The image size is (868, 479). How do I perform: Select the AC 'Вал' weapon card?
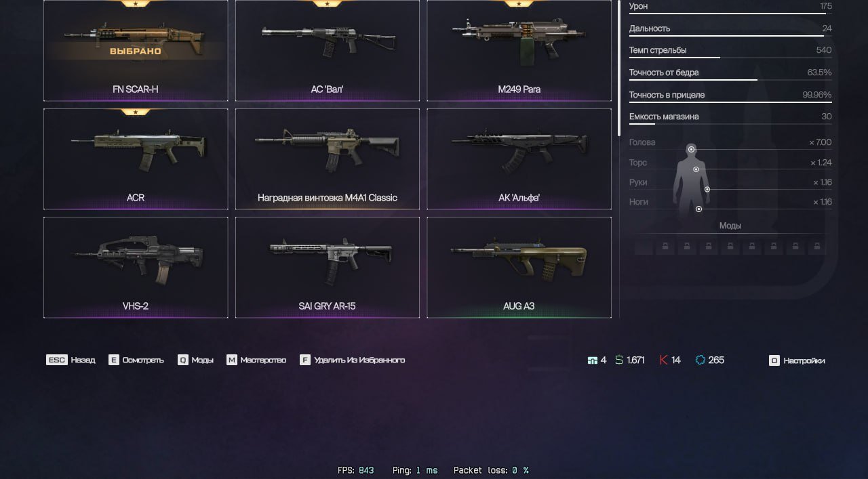click(327, 51)
